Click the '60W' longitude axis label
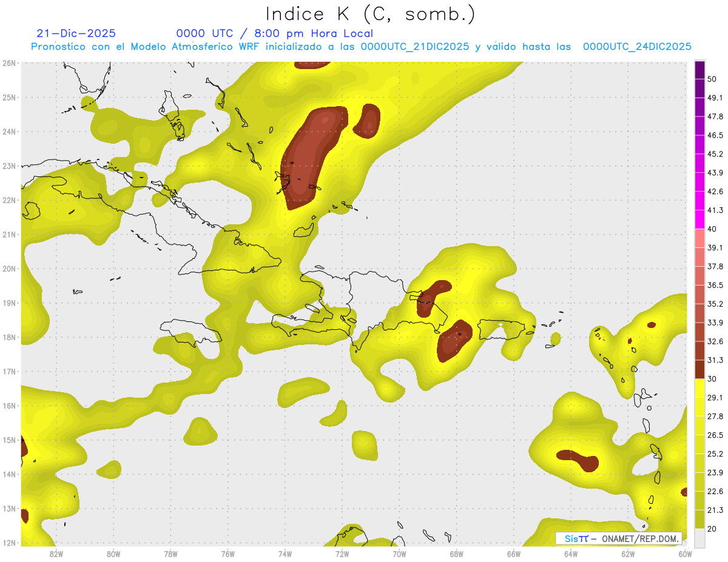728x562 pixels. [x=685, y=554]
